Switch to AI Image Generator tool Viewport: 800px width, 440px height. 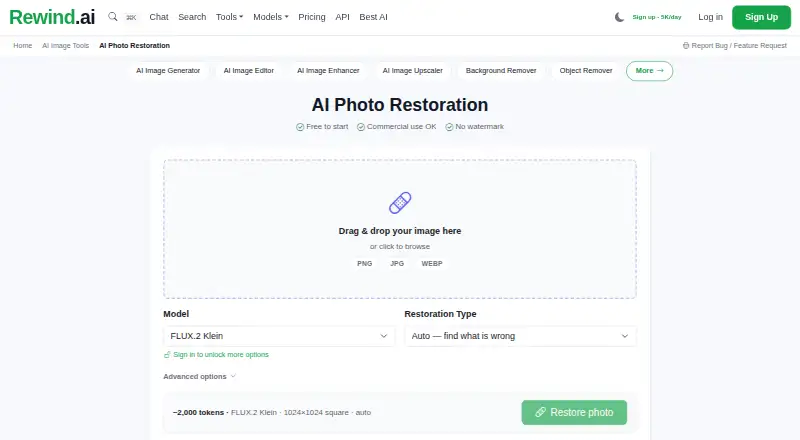[x=168, y=70]
